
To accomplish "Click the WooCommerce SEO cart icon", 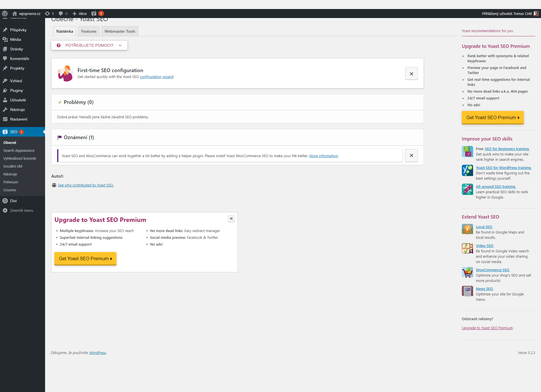I will [x=467, y=273].
